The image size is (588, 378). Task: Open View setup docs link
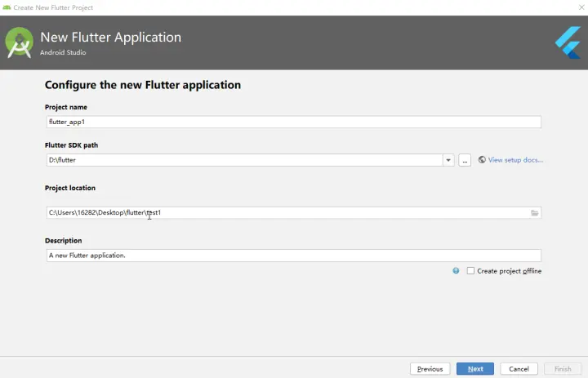tap(515, 160)
